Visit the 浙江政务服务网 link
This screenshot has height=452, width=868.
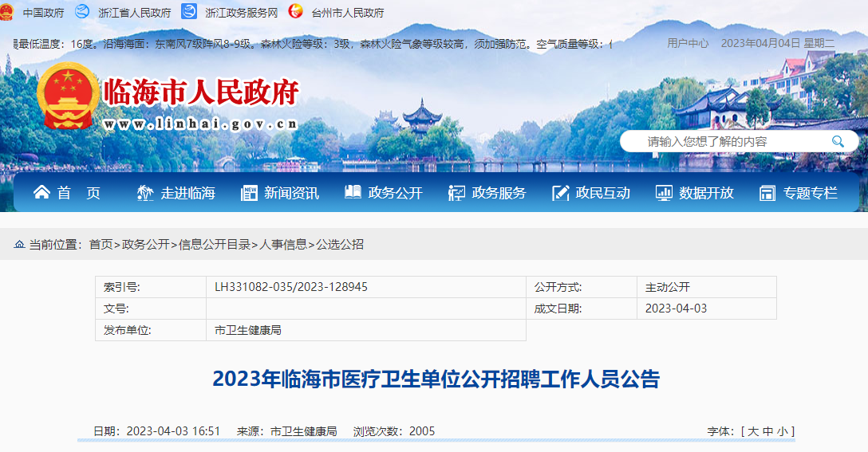(x=242, y=13)
